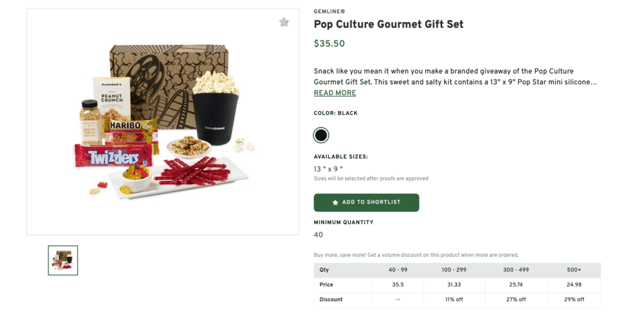This screenshot has height=314, width=644.
Task: Click the 500+ quantity column header
Action: point(575,270)
